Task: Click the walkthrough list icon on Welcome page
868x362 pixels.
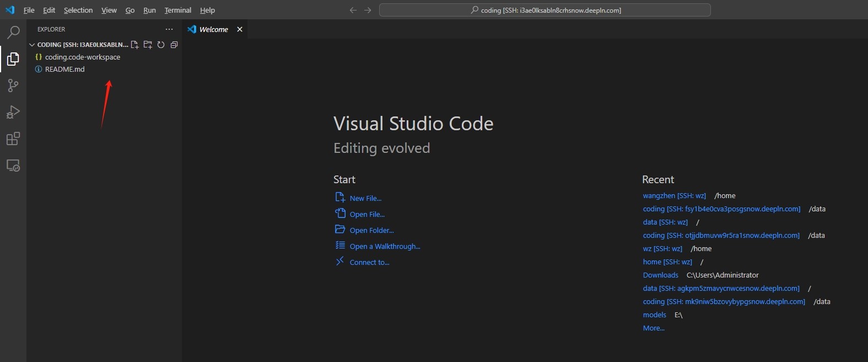Action: (340, 245)
